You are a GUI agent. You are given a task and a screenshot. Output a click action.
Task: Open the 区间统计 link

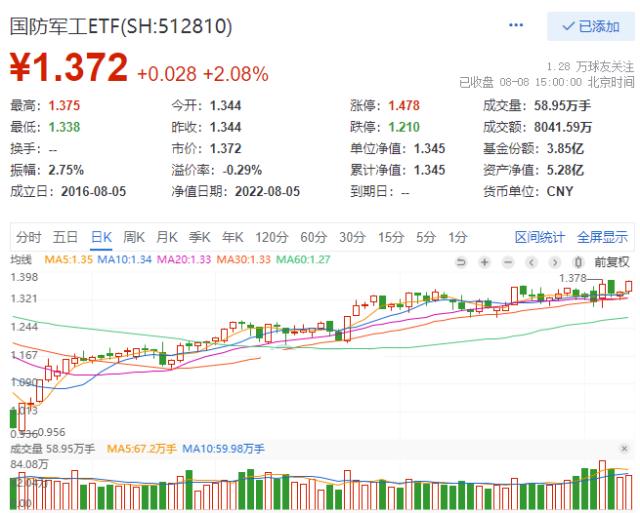pyautogui.click(x=540, y=237)
